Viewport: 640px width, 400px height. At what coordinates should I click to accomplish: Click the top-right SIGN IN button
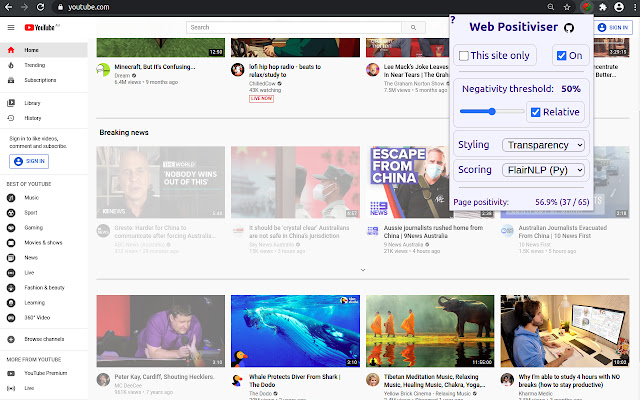pyautogui.click(x=613, y=27)
